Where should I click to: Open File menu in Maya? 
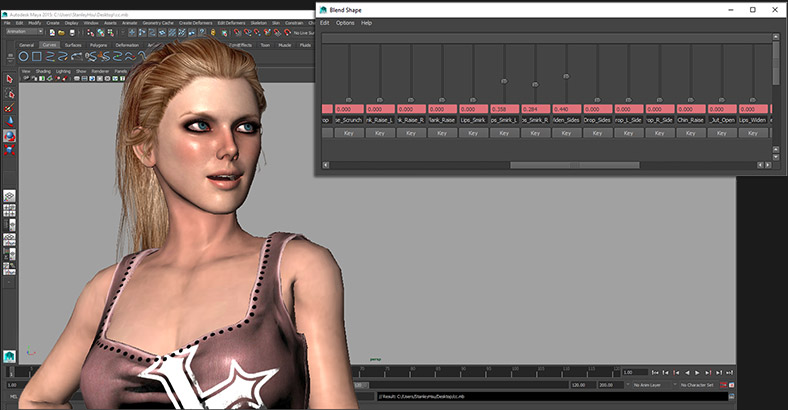(x=7, y=23)
